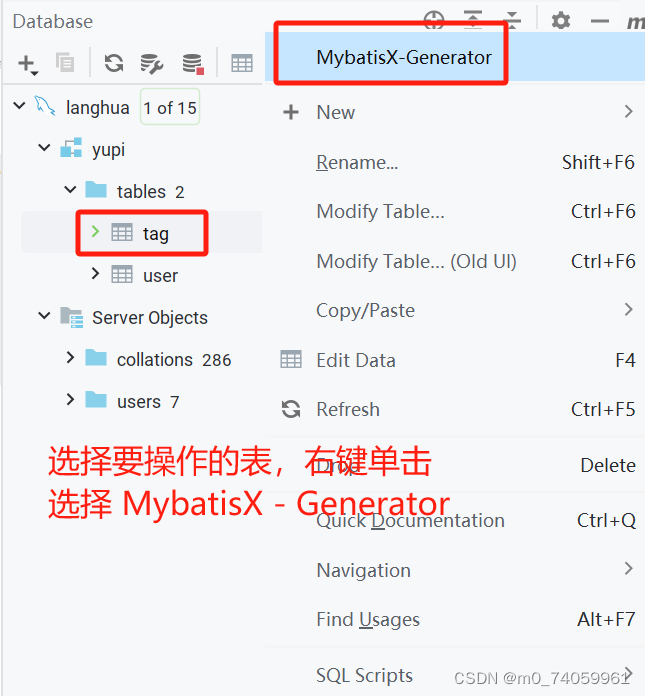Expand the tag table node
The height and width of the screenshot is (696, 645).
point(95,231)
